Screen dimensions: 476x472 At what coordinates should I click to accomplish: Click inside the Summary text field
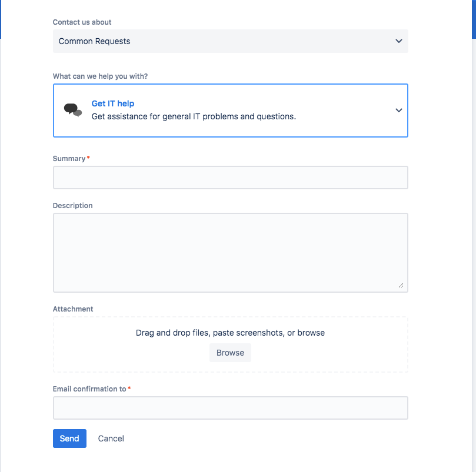point(230,177)
